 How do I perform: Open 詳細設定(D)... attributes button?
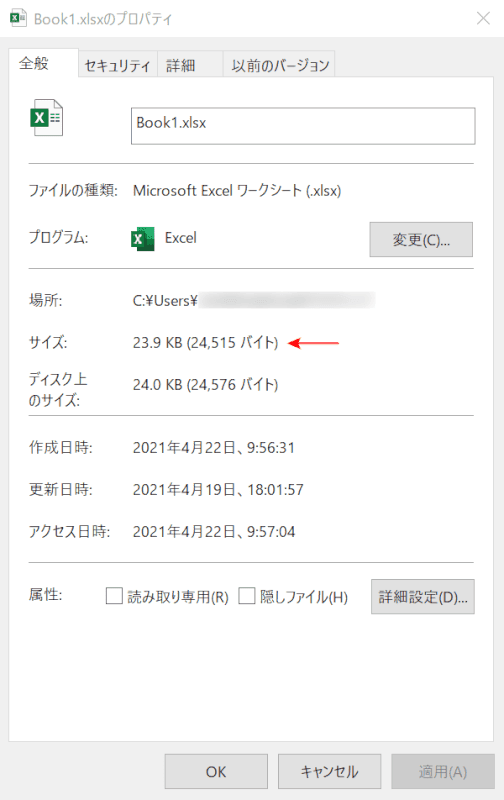[x=422, y=596]
